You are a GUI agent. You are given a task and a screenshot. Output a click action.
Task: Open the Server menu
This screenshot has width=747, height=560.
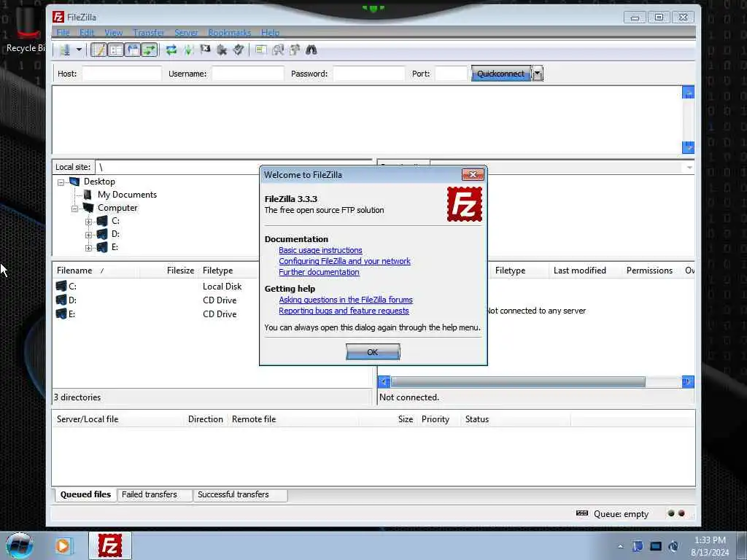186,32
